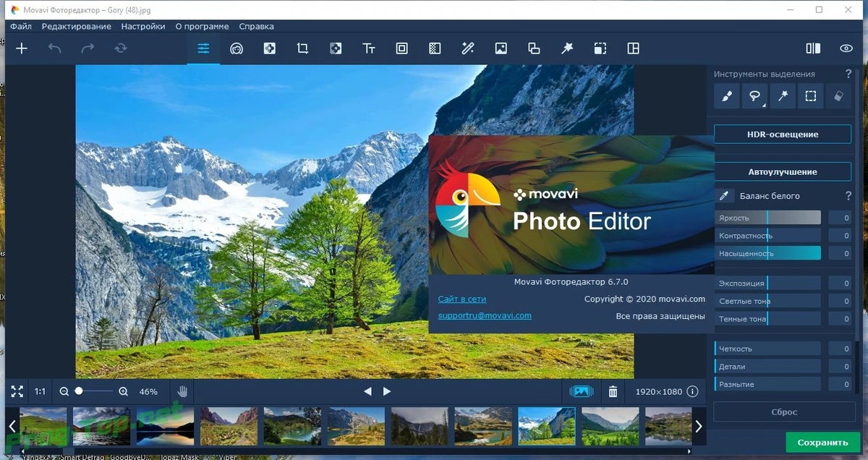Open the insert image tool icon
The width and height of the screenshot is (868, 460).
[501, 48]
